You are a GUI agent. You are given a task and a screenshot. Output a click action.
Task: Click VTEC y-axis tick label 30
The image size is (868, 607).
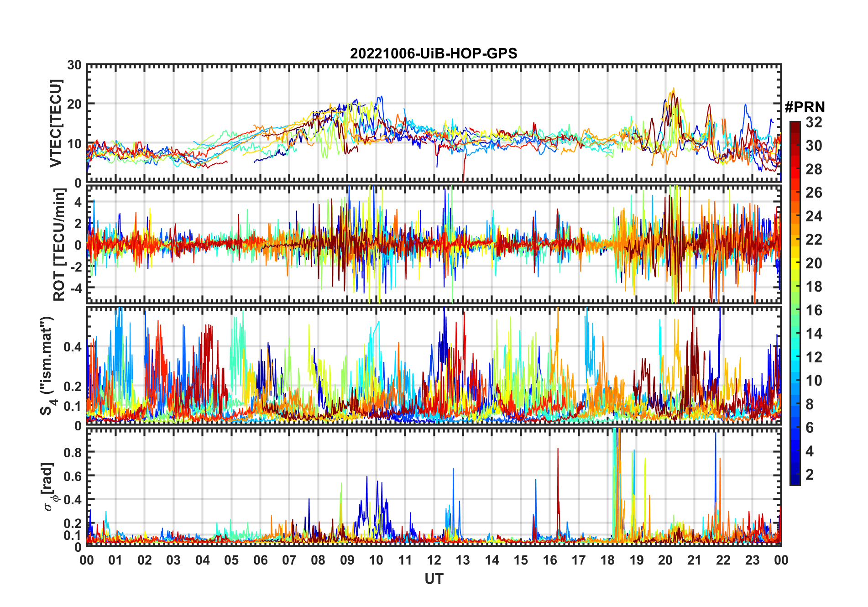pos(74,65)
